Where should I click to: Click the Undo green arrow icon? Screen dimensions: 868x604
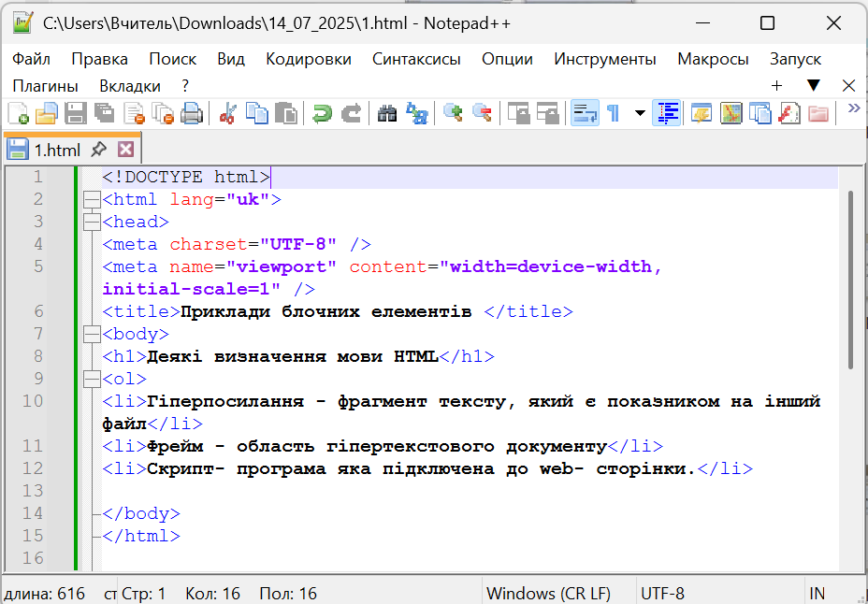tap(323, 114)
